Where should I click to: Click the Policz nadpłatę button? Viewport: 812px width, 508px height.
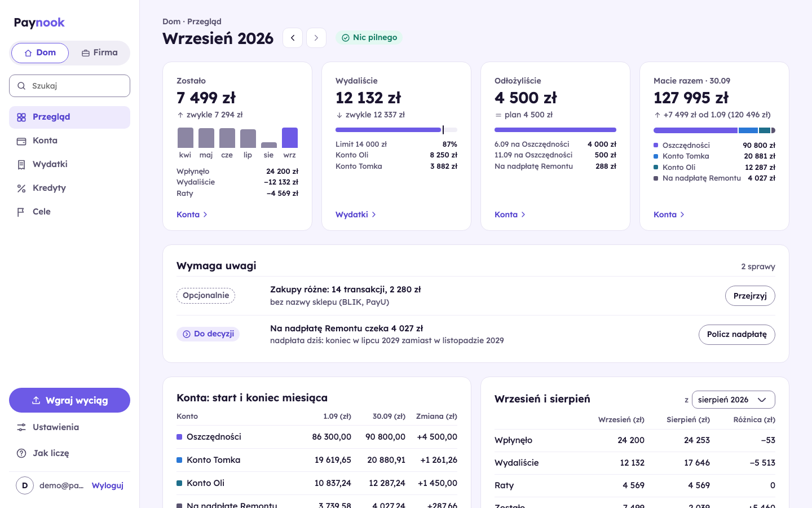point(737,335)
